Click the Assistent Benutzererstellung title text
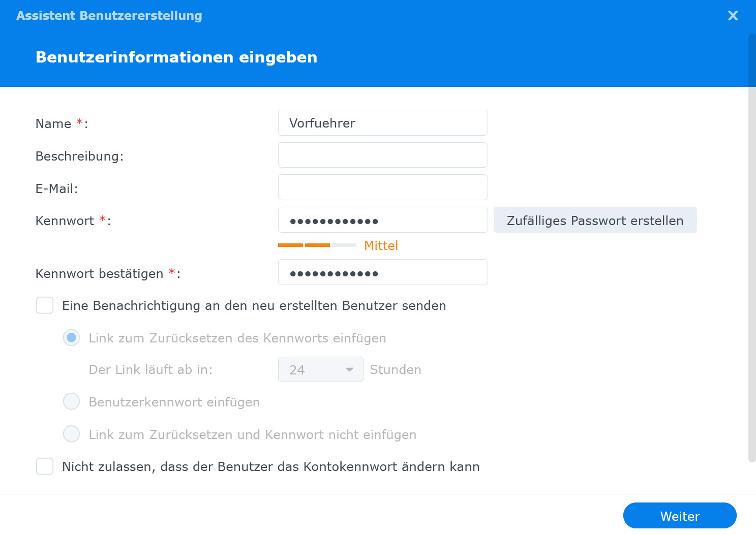 pos(109,16)
